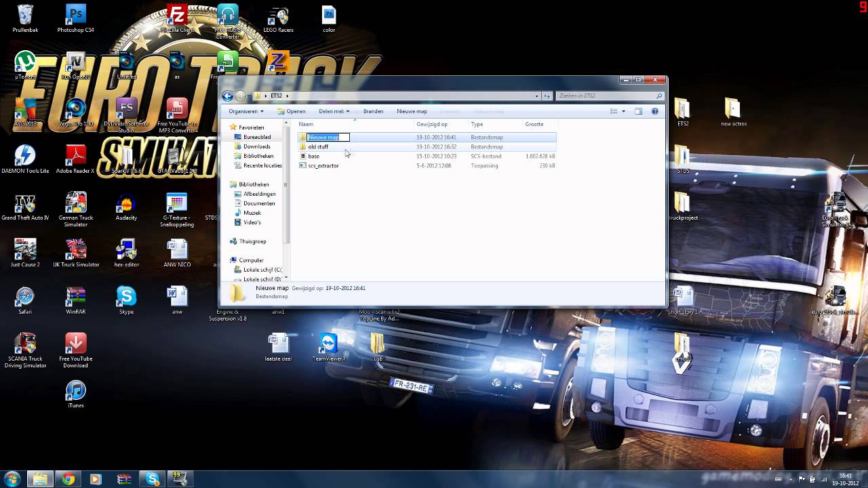Launch WinRAR from the desktop

(x=75, y=300)
